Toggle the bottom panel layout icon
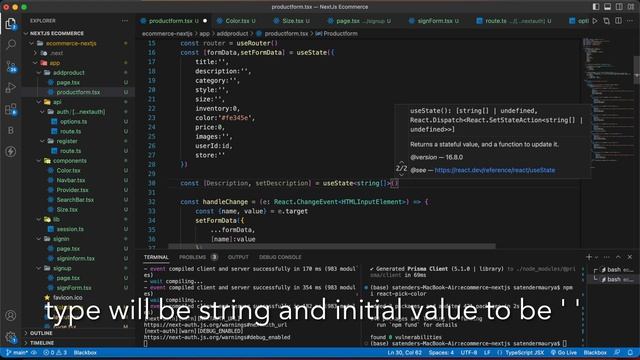This screenshot has width=640, height=360. (x=607, y=7)
